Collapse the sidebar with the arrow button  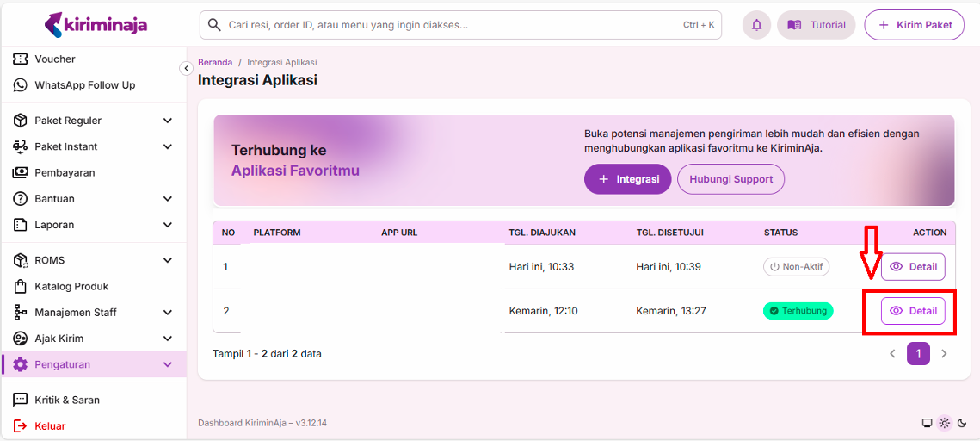coord(186,68)
